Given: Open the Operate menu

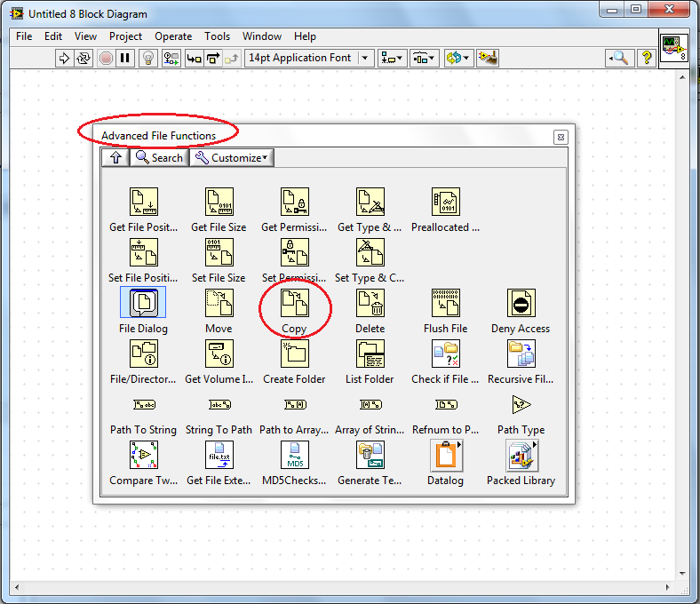Looking at the screenshot, I should 173,36.
